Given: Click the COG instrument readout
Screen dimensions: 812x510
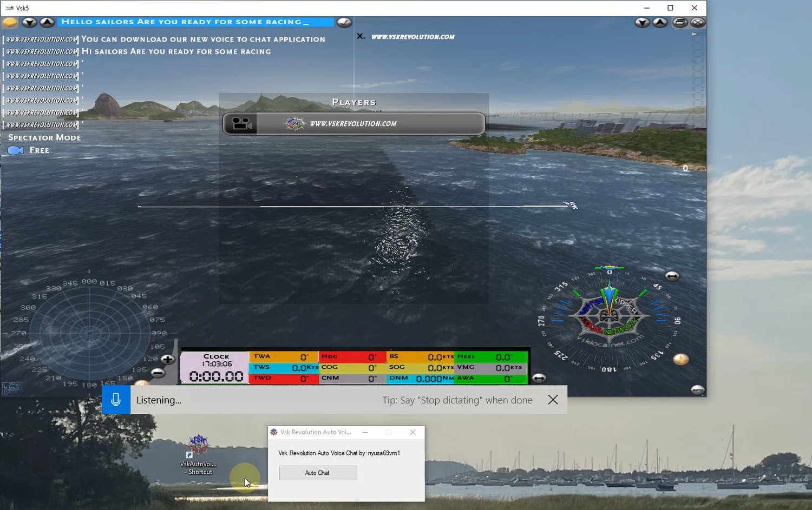Looking at the screenshot, I should 352,368.
